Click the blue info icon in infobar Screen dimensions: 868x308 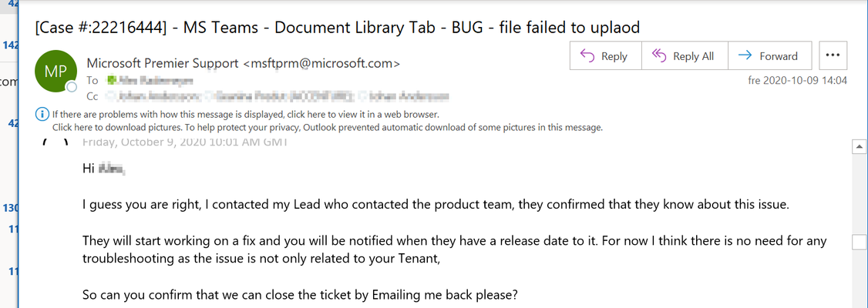(x=42, y=115)
